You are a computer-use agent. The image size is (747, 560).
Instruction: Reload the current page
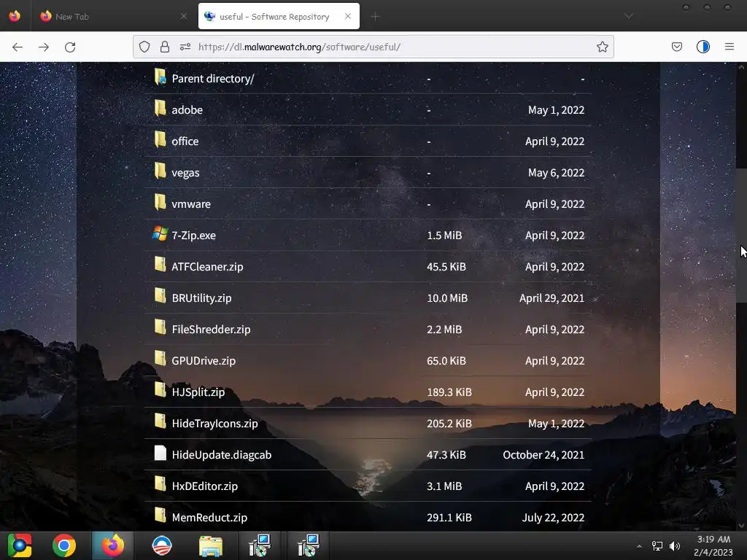click(x=70, y=47)
